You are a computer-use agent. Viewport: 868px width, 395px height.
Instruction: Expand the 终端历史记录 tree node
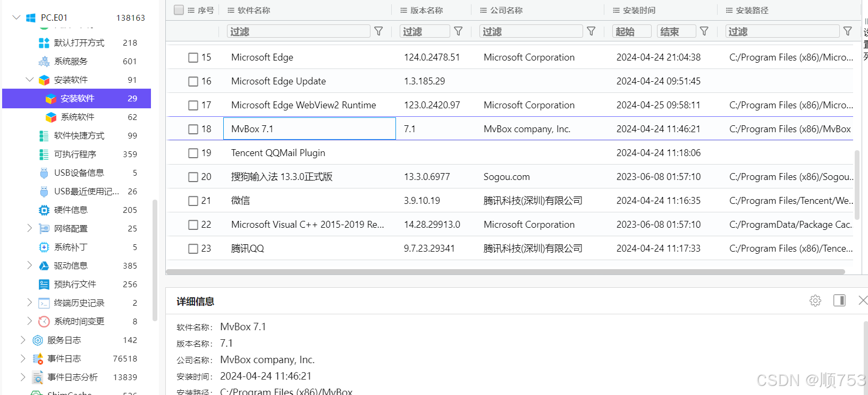tap(30, 303)
